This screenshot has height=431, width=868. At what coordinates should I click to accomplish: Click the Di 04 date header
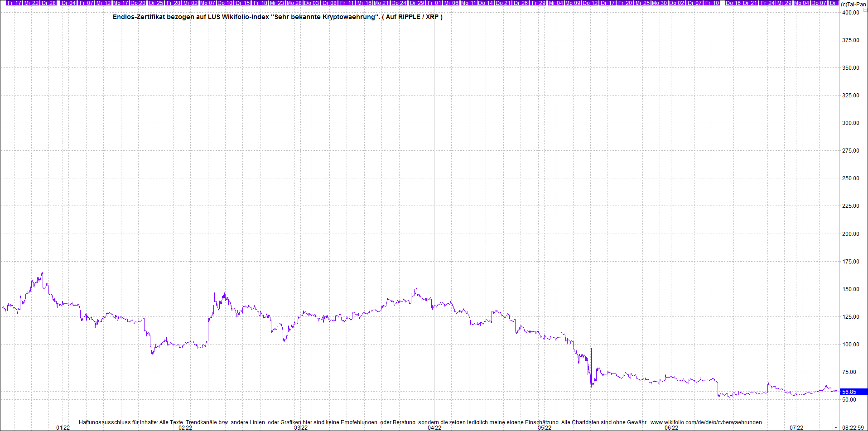click(x=68, y=3)
